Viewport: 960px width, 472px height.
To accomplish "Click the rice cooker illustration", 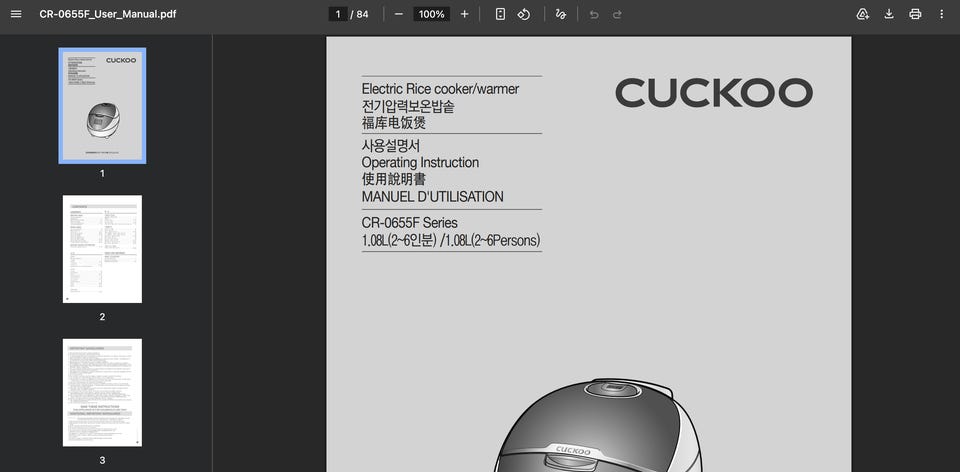I will point(598,424).
